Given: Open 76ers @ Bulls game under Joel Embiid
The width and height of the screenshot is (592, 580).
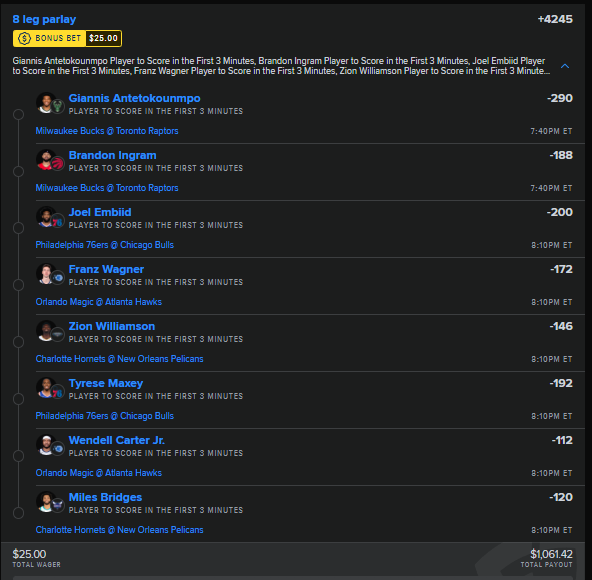Looking at the screenshot, I should click(x=105, y=245).
